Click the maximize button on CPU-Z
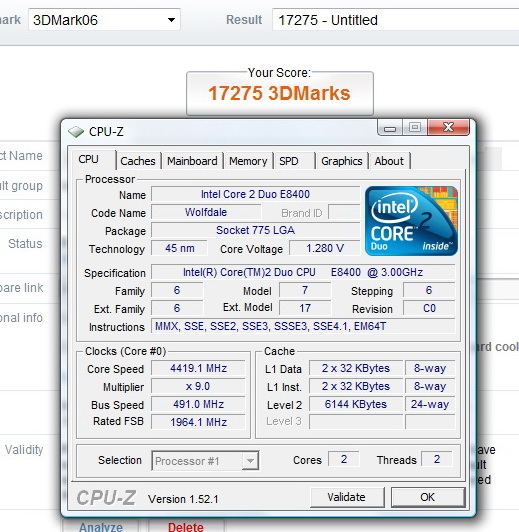 (415, 128)
